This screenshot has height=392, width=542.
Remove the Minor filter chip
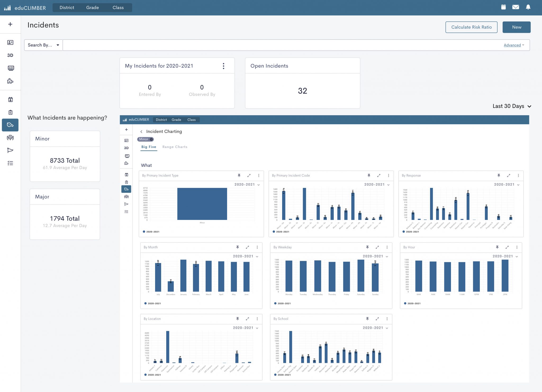[x=151, y=139]
